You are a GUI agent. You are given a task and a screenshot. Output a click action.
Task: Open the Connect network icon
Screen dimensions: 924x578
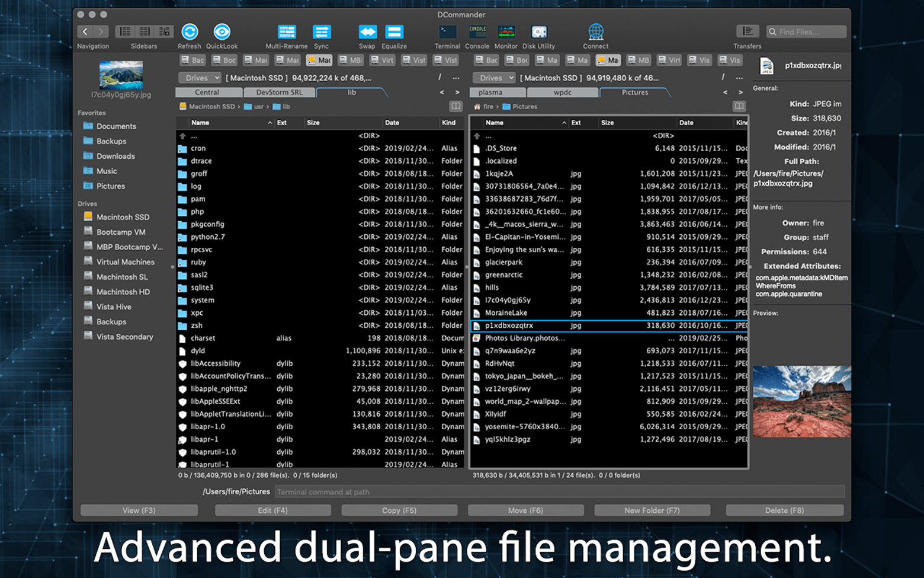595,31
